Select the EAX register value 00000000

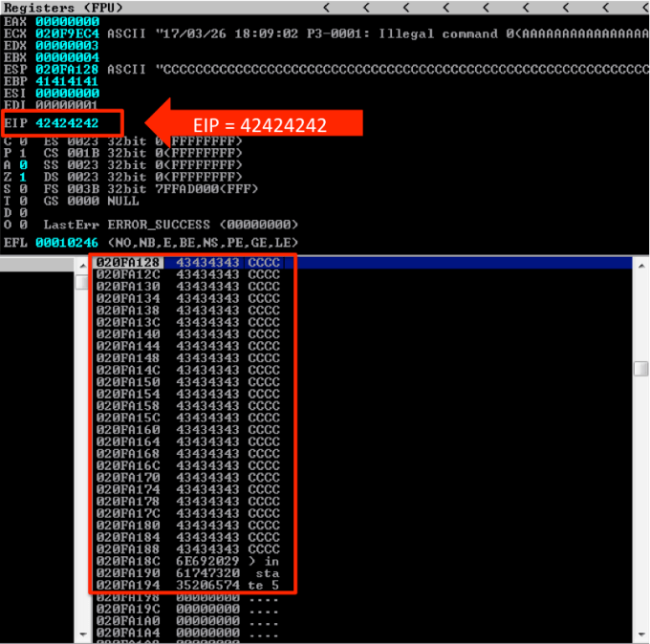66,20
